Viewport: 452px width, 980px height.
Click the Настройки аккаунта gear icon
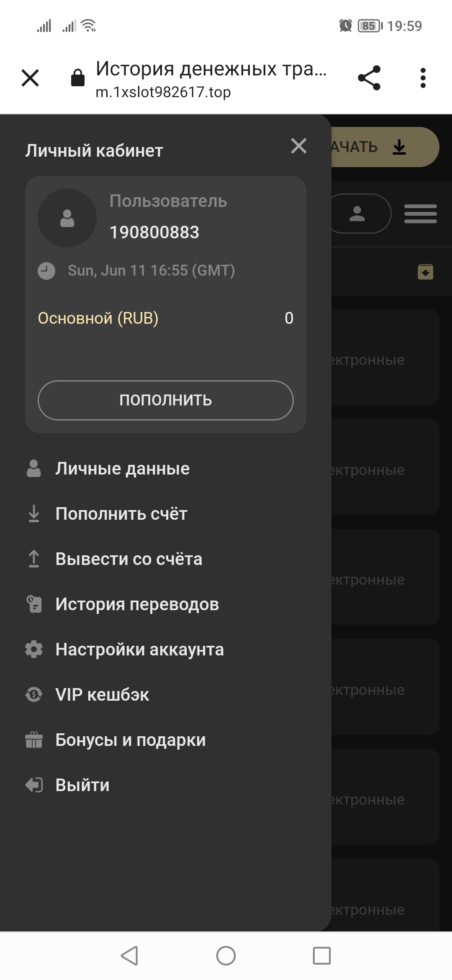point(34,650)
